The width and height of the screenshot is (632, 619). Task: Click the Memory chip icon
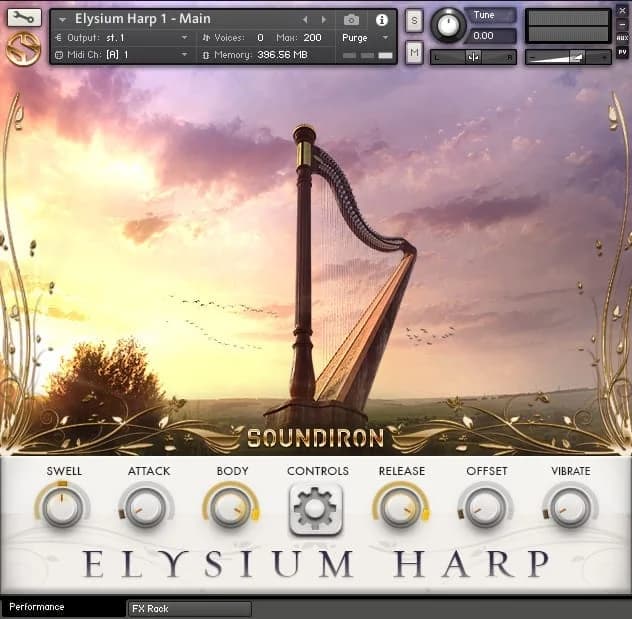click(x=206, y=55)
